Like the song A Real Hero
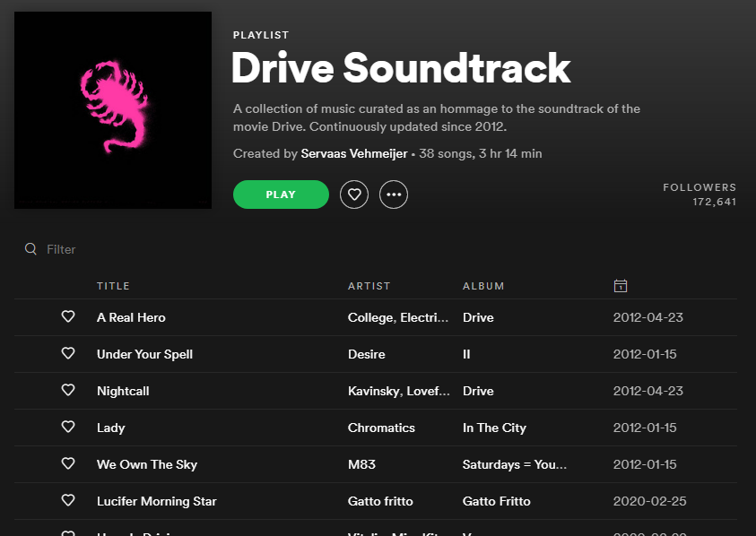The width and height of the screenshot is (756, 536). pyautogui.click(x=68, y=316)
